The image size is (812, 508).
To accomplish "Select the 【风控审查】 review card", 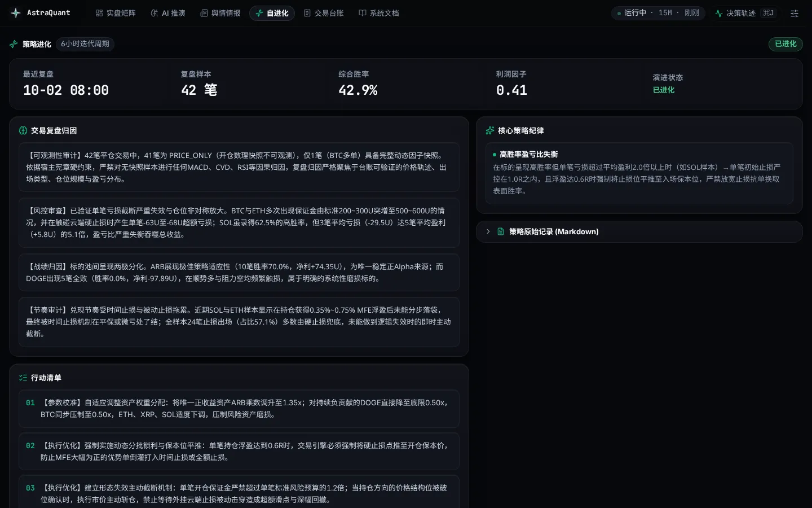I will coord(239,222).
